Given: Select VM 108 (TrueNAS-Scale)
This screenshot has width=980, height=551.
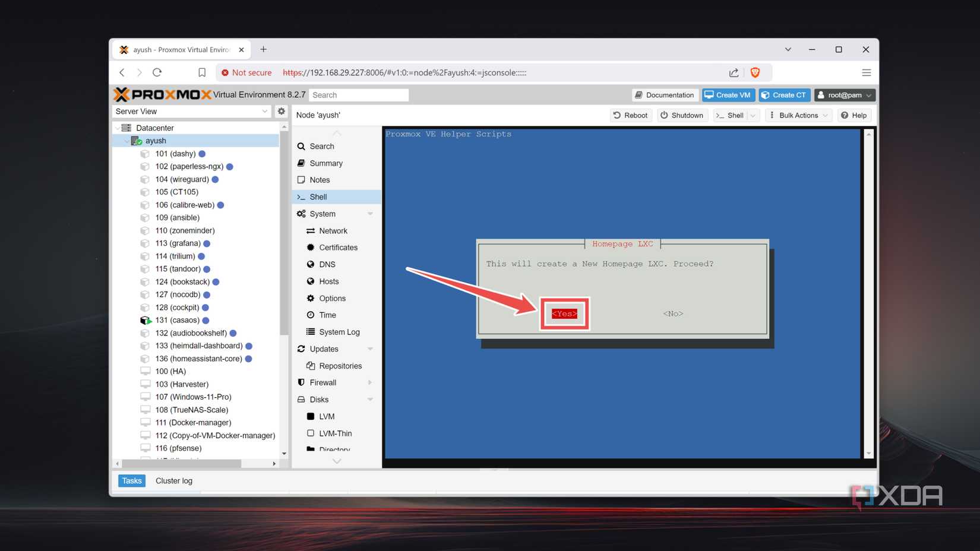Looking at the screenshot, I should tap(191, 410).
